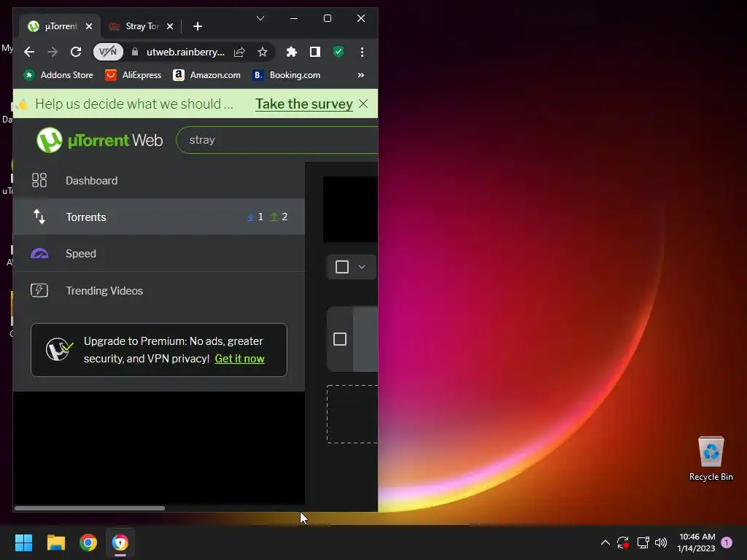Open the Extensions puzzle icon
This screenshot has height=560, width=747.
[x=292, y=52]
